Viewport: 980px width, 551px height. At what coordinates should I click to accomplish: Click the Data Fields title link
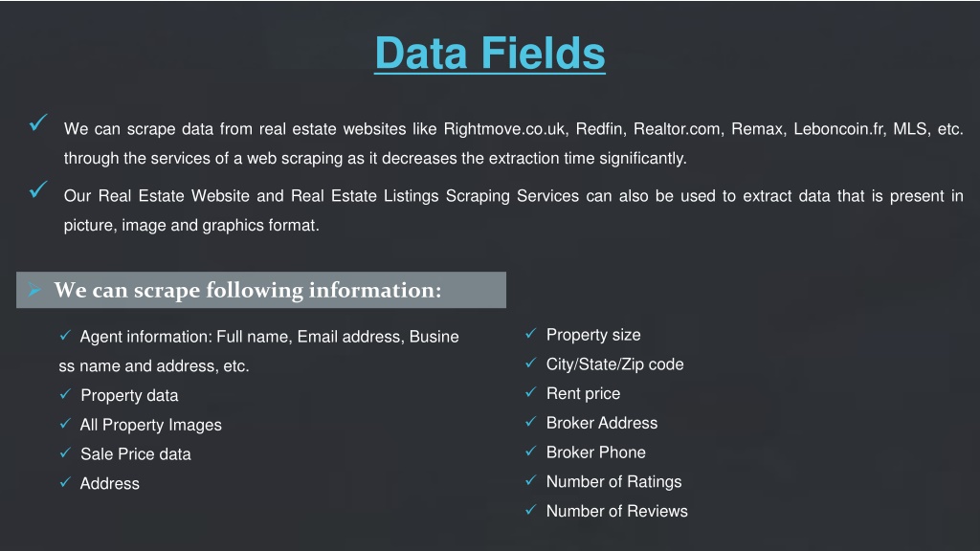point(490,54)
